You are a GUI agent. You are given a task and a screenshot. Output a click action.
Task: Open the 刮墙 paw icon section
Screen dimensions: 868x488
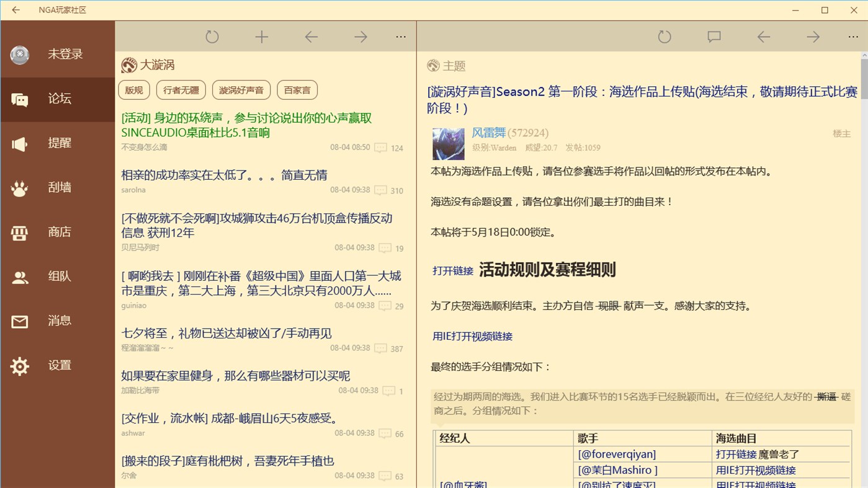(x=58, y=187)
